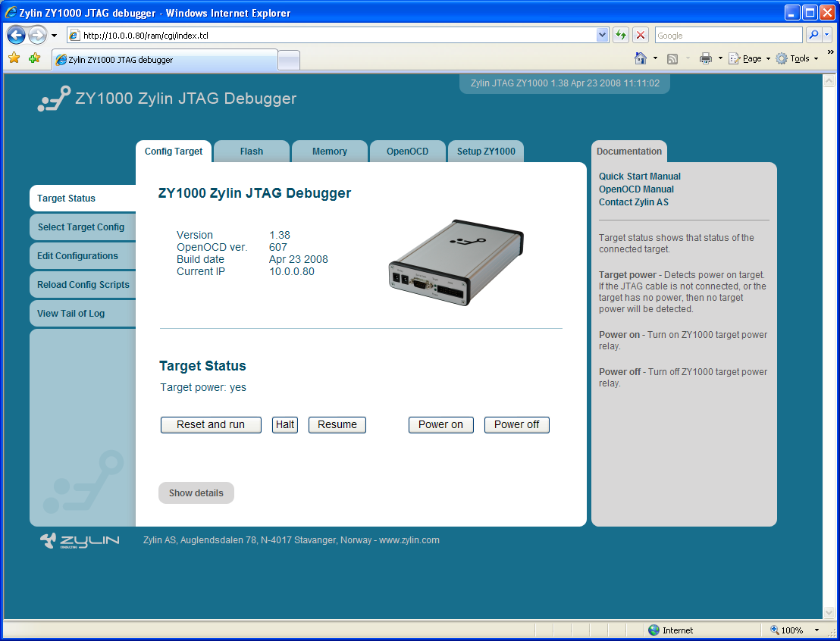Screen dimensions: 840x641
Task: Open Target Status in sidebar
Action: [83, 199]
